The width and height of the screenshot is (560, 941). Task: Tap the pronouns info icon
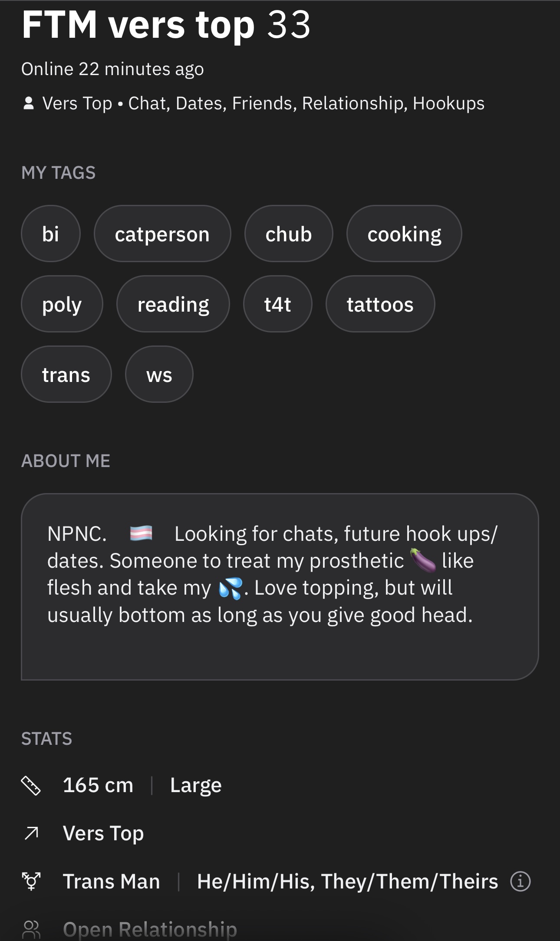point(520,882)
